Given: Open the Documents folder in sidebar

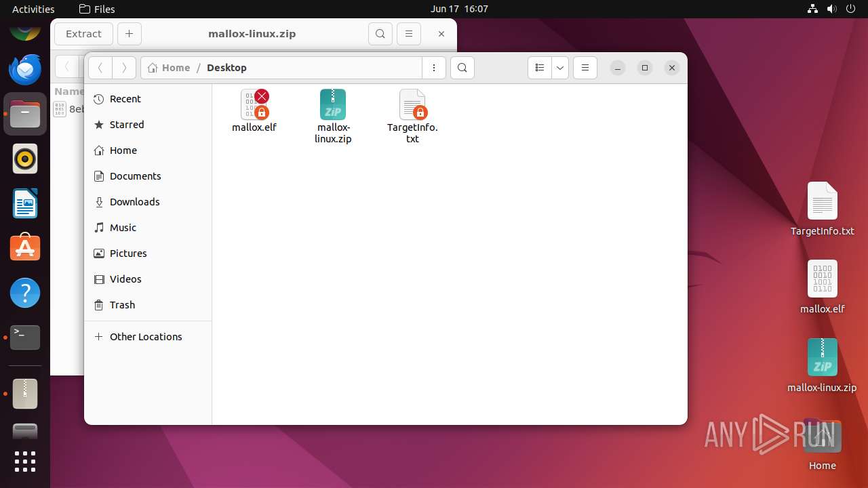Looking at the screenshot, I should tap(148, 176).
